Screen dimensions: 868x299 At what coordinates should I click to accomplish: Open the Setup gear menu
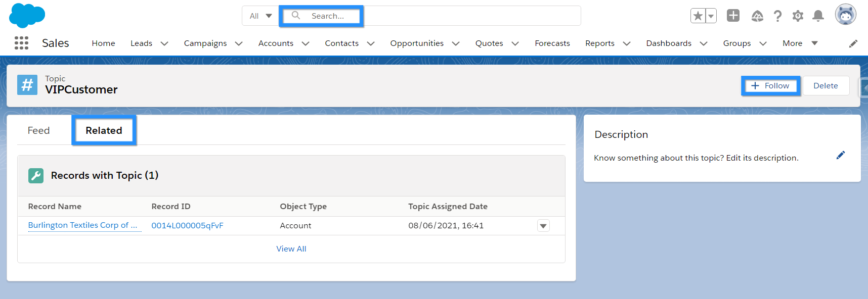coord(798,16)
